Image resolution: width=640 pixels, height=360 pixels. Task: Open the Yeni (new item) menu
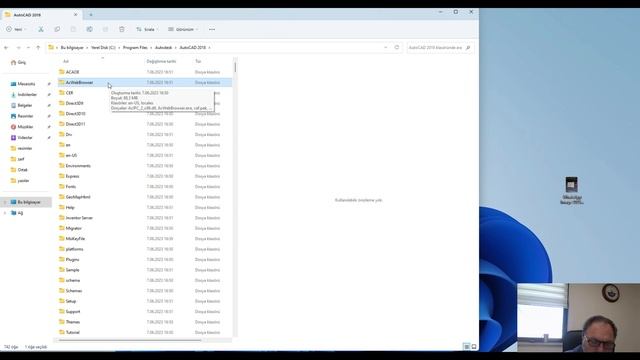16,29
